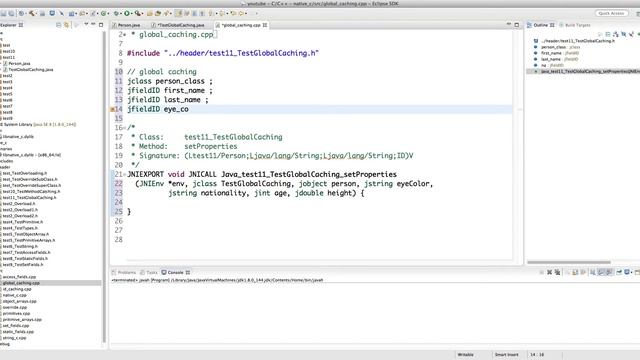
Task: Collapse the comment block at line 16
Action: (124, 128)
